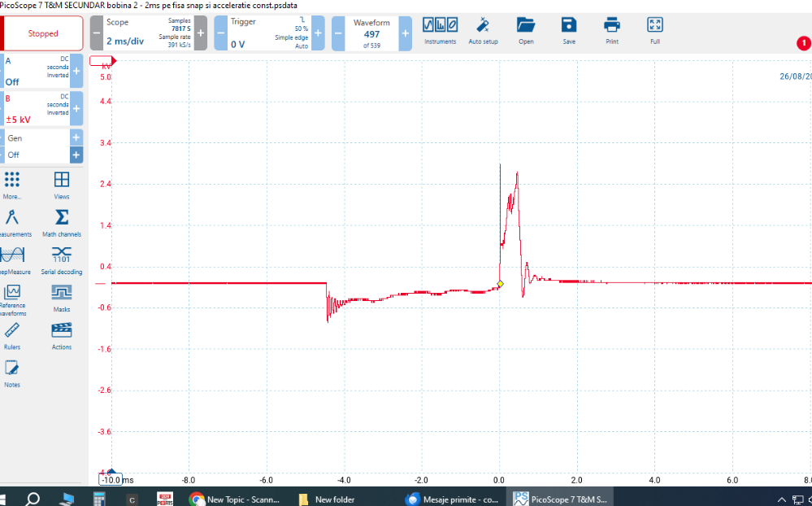The image size is (812, 506).
Task: Click the yellow trigger marker diamond
Action: [x=500, y=283]
